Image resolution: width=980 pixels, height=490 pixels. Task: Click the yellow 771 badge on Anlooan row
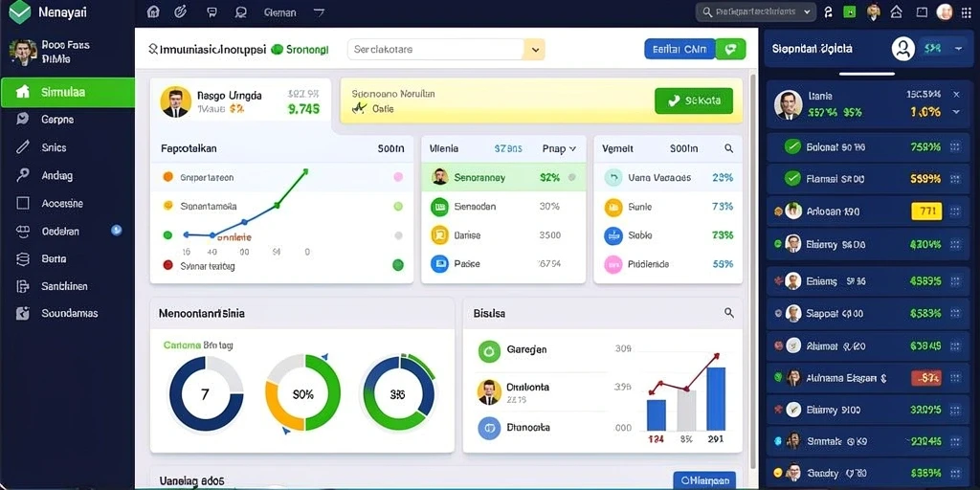(x=926, y=212)
